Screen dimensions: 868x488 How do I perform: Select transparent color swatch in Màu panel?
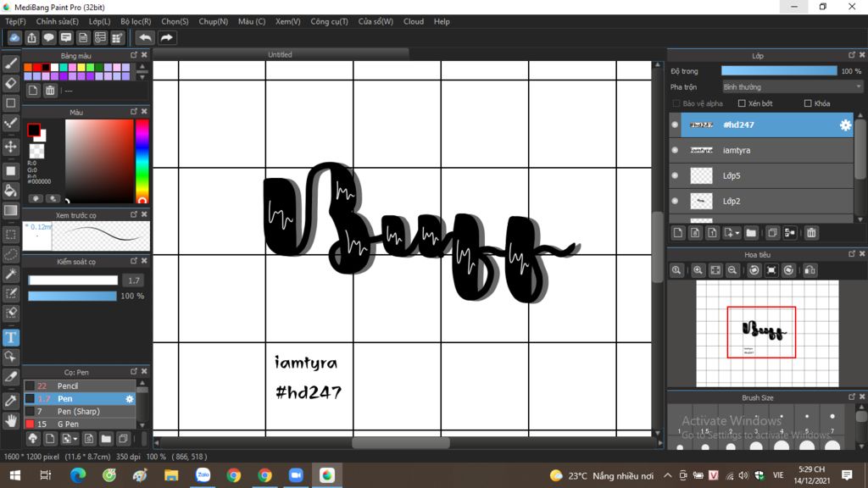point(36,151)
